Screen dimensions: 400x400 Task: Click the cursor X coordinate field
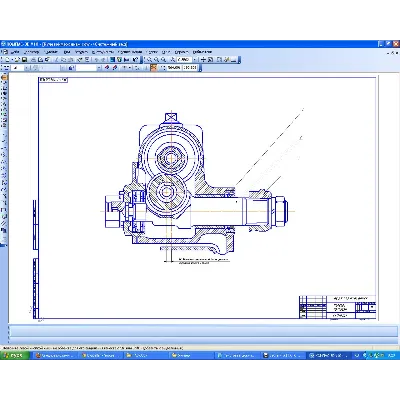click(173, 68)
